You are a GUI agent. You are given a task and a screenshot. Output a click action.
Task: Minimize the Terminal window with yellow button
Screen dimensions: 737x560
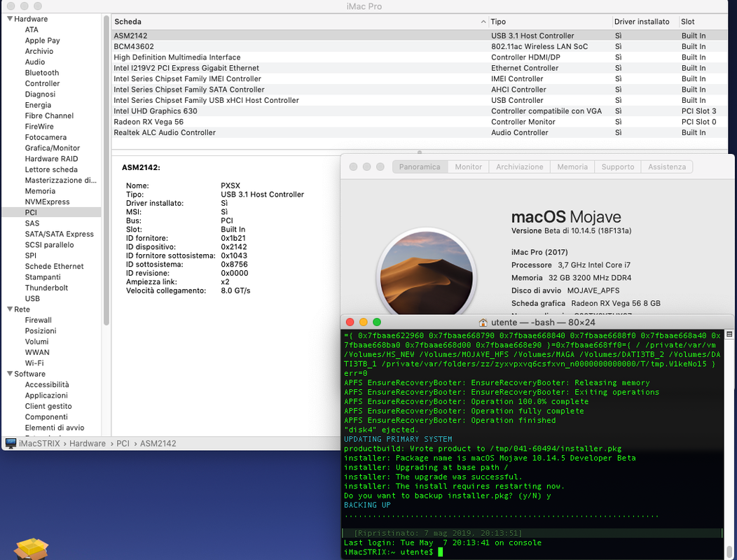[x=364, y=322]
